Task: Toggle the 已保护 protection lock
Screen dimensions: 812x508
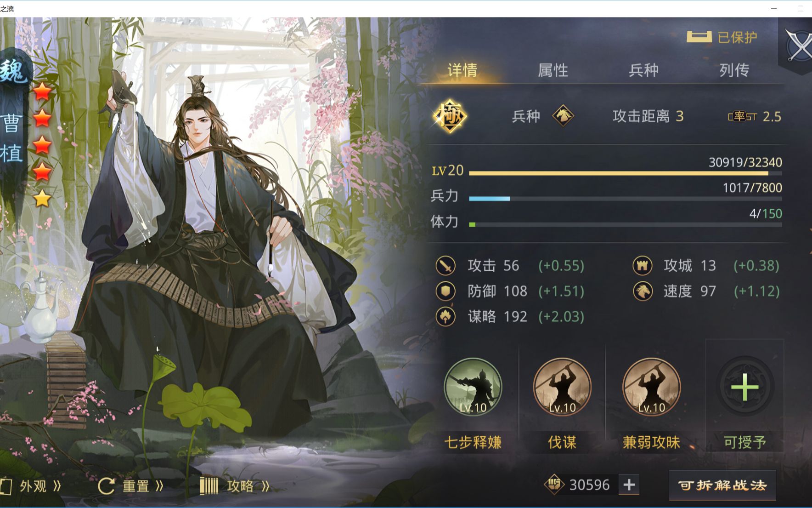Action: point(722,37)
